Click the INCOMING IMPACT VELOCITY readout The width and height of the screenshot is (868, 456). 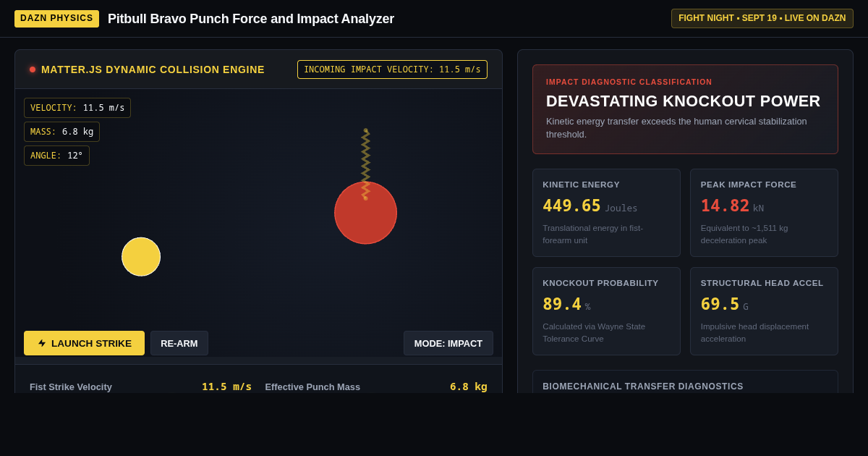click(392, 69)
